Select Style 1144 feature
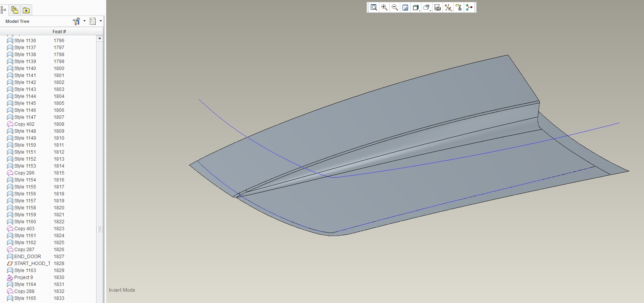This screenshot has width=644, height=303. (x=25, y=96)
